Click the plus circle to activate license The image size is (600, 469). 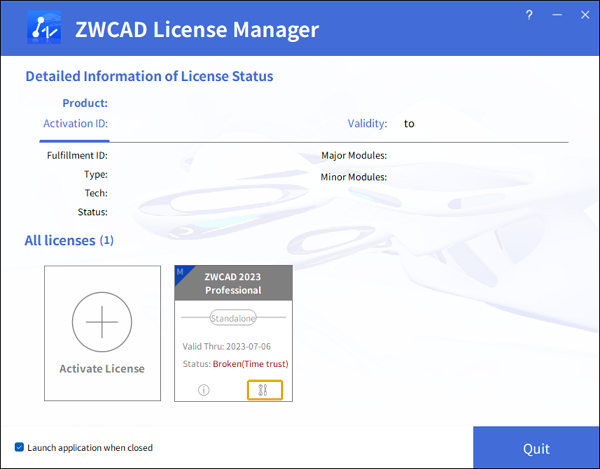[x=102, y=322]
